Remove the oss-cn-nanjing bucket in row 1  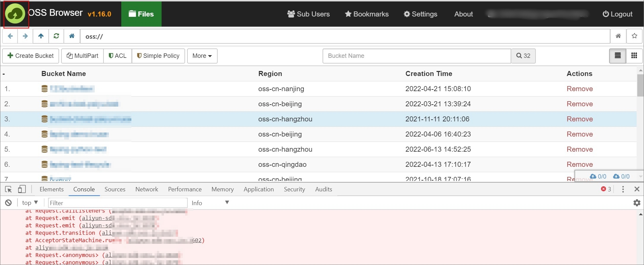579,89
